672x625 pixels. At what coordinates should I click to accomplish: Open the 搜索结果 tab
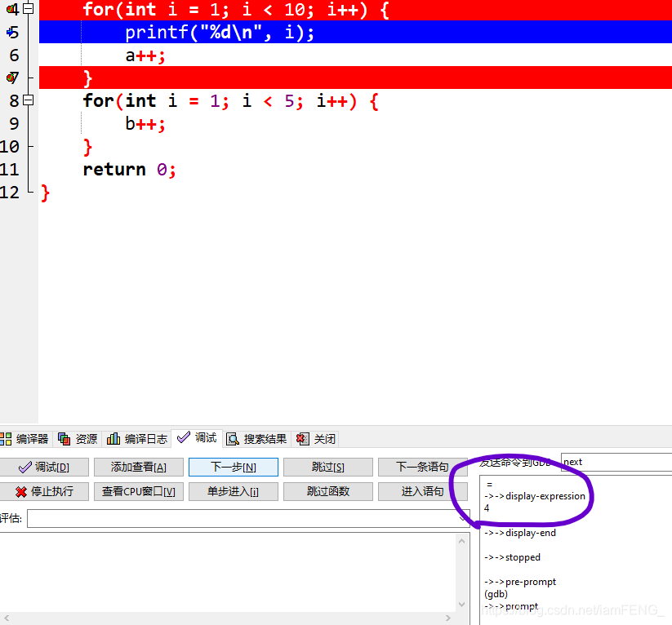(x=256, y=439)
